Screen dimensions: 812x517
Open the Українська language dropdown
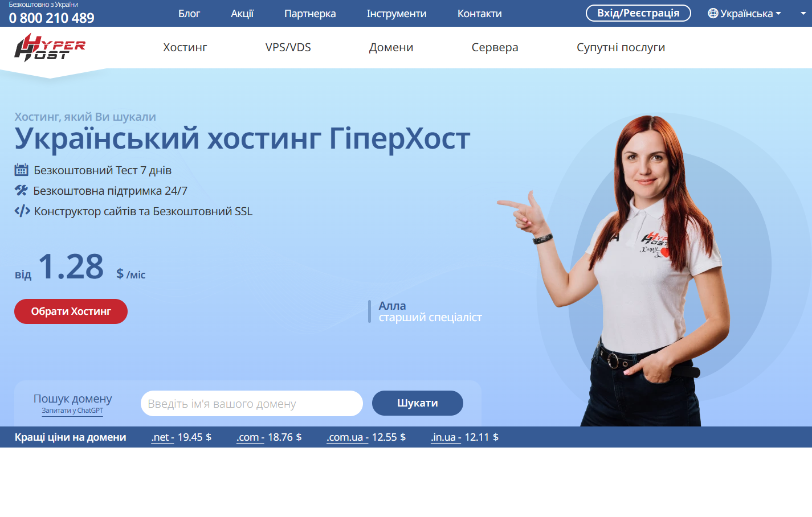[x=744, y=13]
